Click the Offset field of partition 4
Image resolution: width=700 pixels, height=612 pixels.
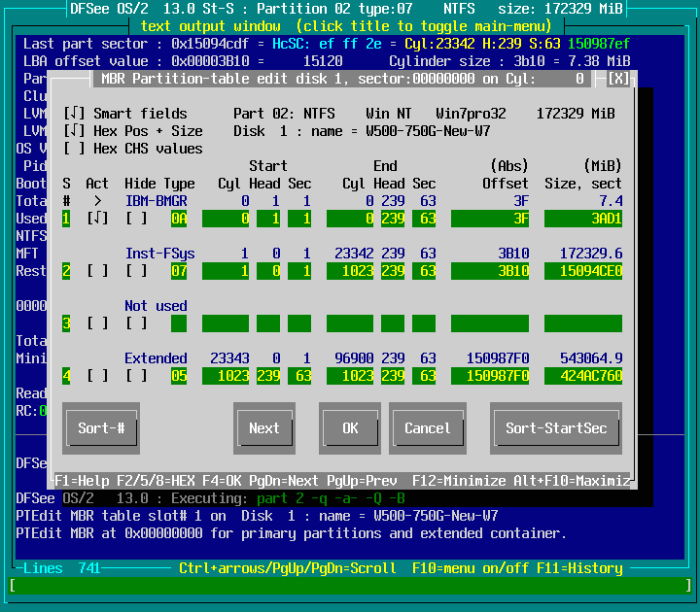coord(490,376)
